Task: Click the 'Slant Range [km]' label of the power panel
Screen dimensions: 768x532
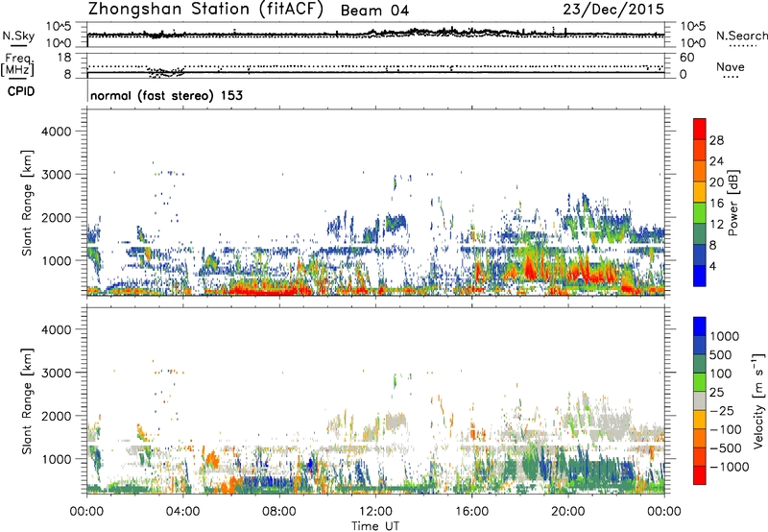Action: coord(27,203)
